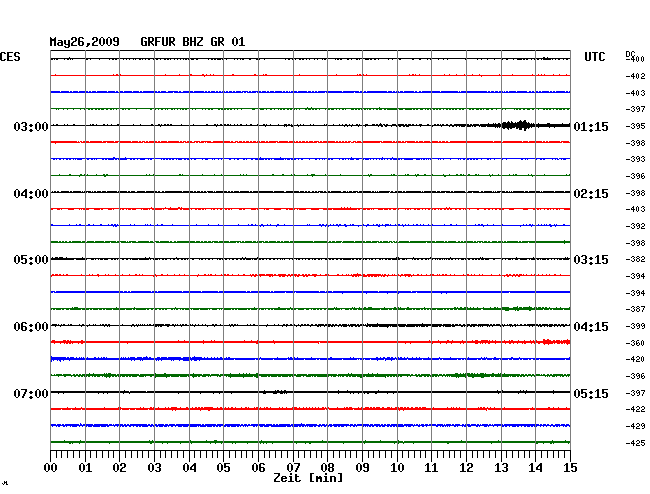The width and height of the screenshot is (650, 494).
Task: Click the 01:15 UTC time label
Action: click(591, 127)
